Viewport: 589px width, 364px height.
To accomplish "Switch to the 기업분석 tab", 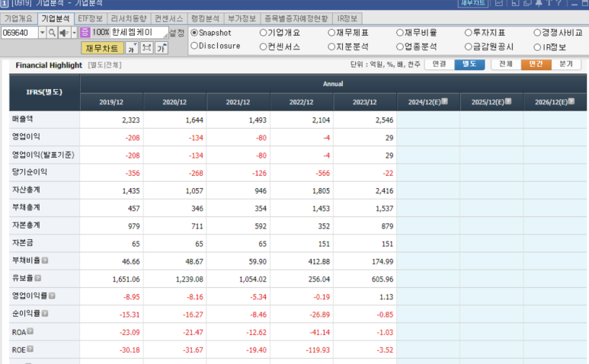I will (56, 18).
